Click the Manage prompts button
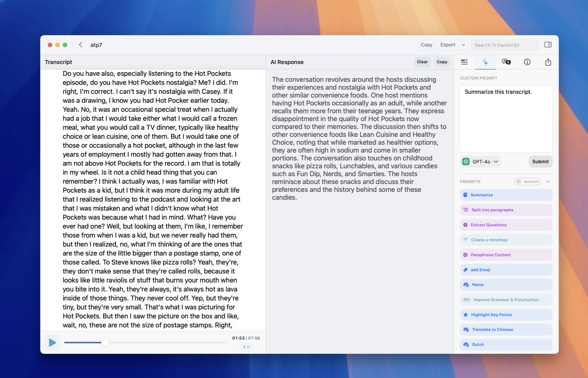588x378 pixels. pos(527,182)
